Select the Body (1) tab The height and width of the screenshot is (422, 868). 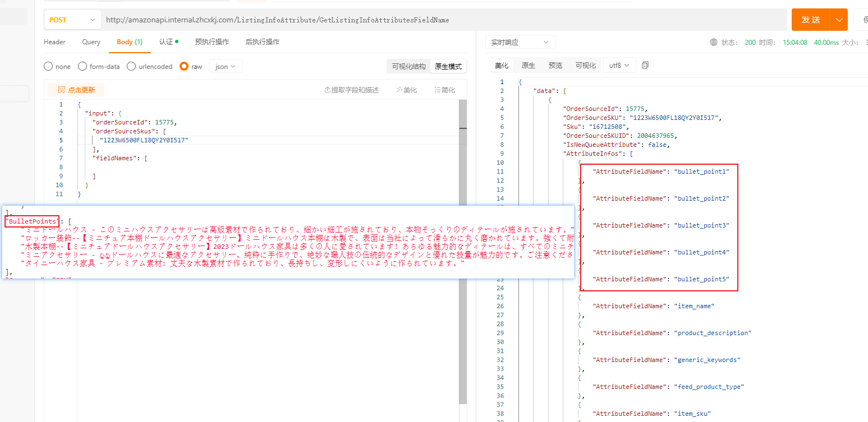pyautogui.click(x=130, y=42)
